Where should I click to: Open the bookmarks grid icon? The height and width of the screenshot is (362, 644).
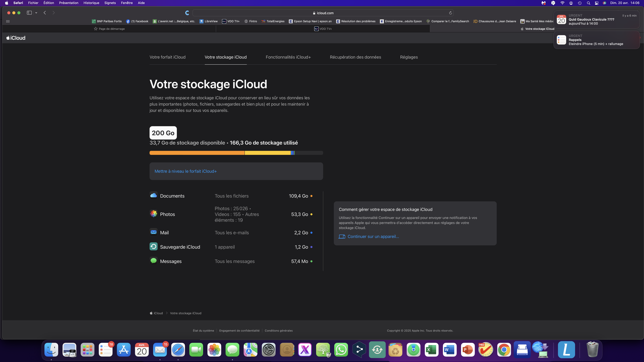(x=8, y=21)
